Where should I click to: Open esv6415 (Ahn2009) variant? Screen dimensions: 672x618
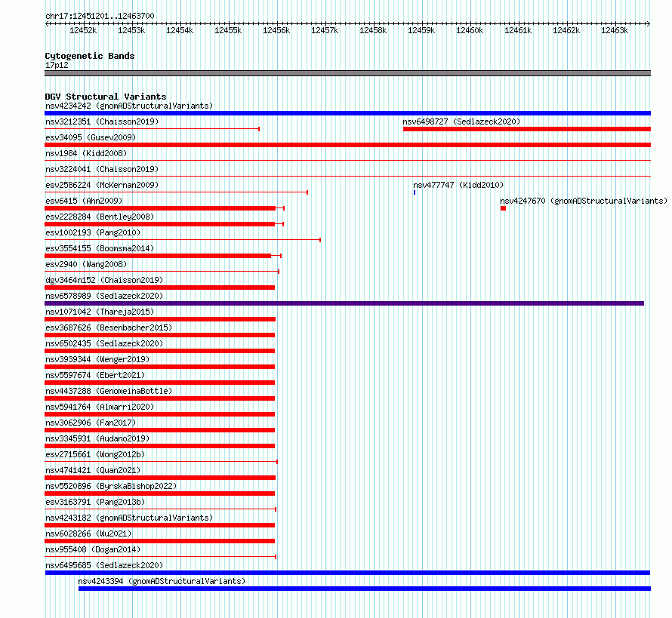(84, 201)
